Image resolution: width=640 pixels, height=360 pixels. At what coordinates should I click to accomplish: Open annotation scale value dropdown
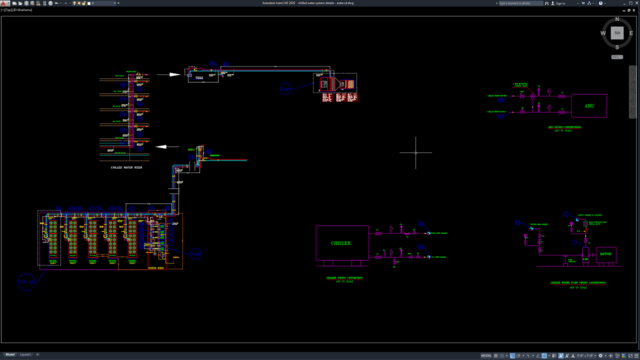click(x=587, y=356)
